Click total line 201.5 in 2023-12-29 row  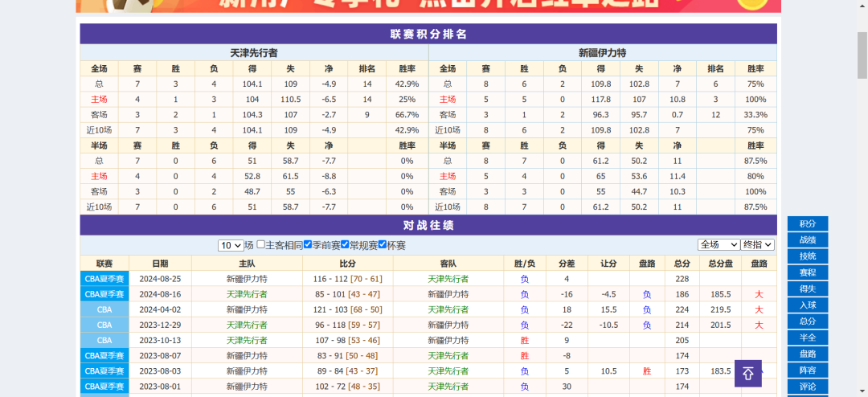(720, 325)
